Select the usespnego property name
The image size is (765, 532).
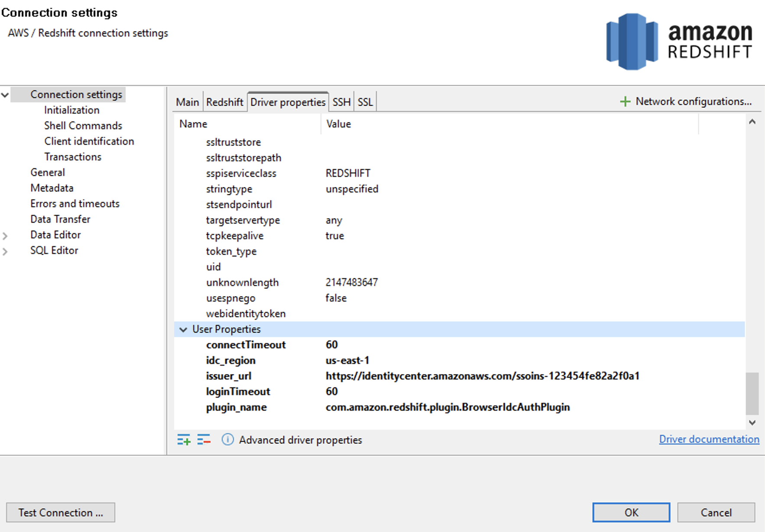(231, 298)
